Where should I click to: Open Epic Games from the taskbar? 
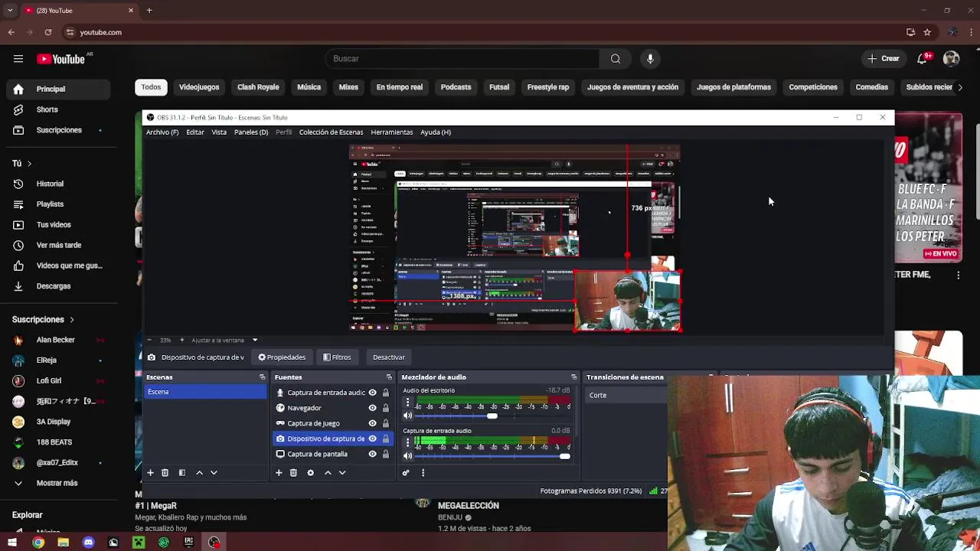(188, 543)
